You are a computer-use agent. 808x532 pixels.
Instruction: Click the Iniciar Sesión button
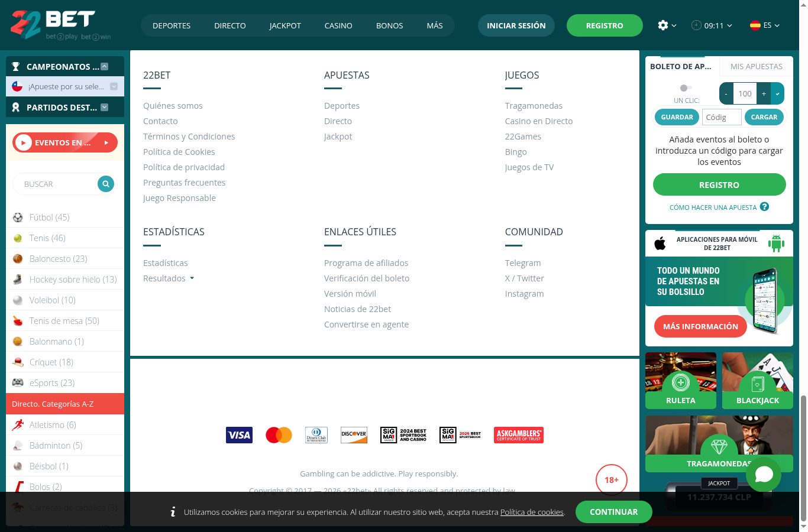[x=516, y=25]
